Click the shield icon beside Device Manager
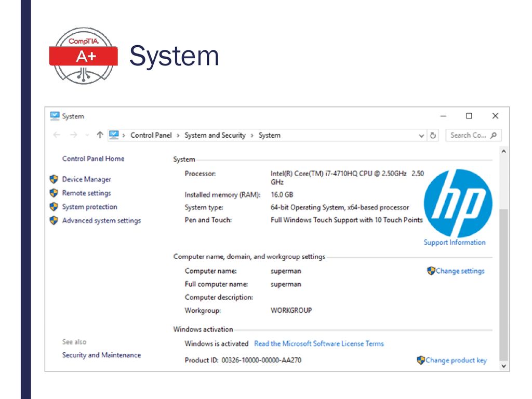Viewport: 532px width, 399px height. click(54, 179)
